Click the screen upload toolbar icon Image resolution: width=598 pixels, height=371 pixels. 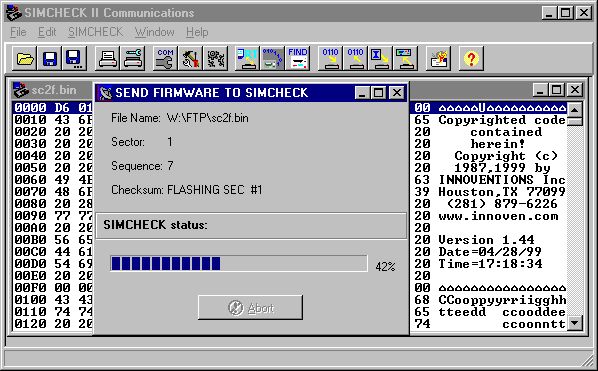click(x=405, y=58)
